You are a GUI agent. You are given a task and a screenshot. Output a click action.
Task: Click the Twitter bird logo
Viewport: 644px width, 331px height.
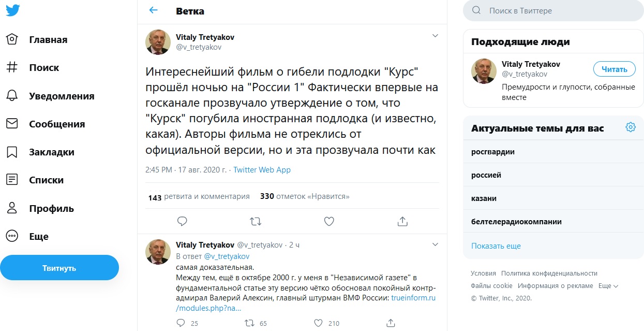point(13,11)
